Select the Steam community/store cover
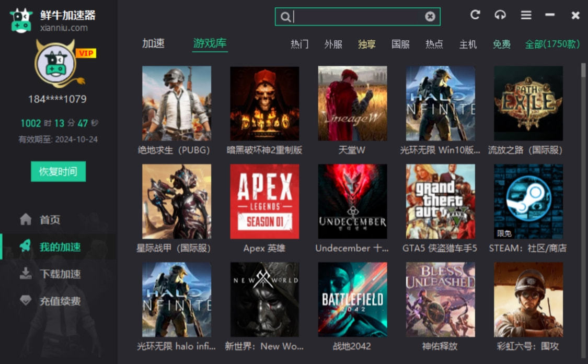 (x=528, y=201)
